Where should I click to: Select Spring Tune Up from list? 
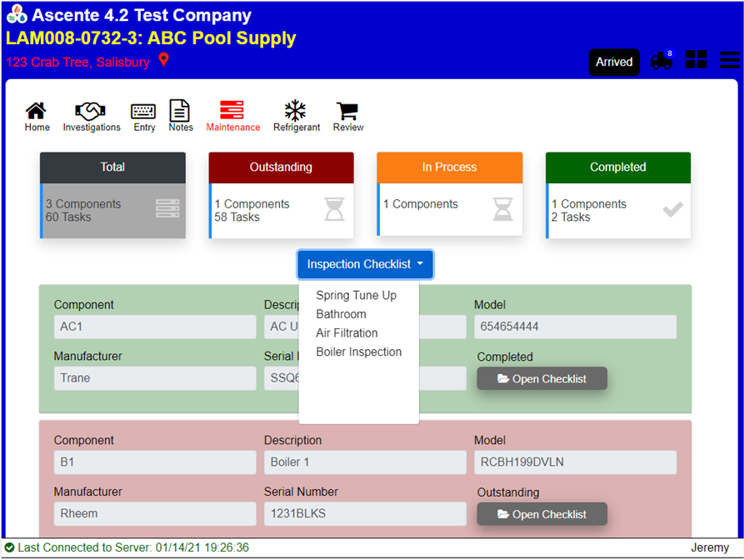click(356, 296)
